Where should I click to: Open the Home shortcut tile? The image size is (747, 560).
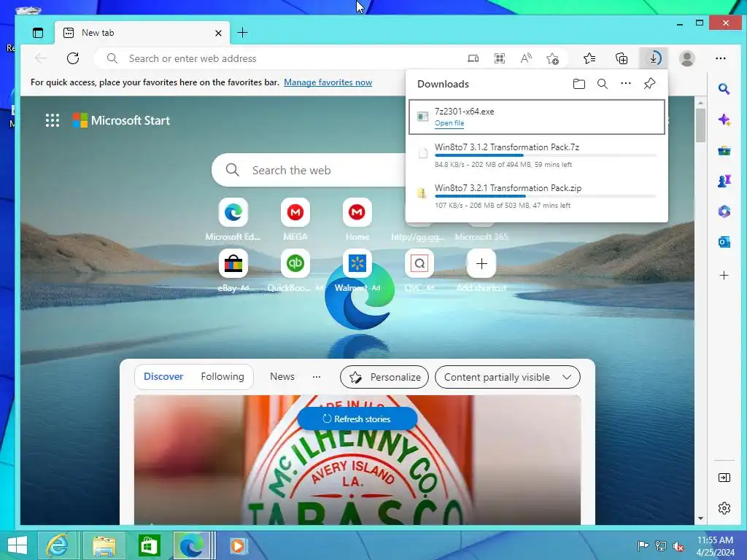[x=357, y=212]
